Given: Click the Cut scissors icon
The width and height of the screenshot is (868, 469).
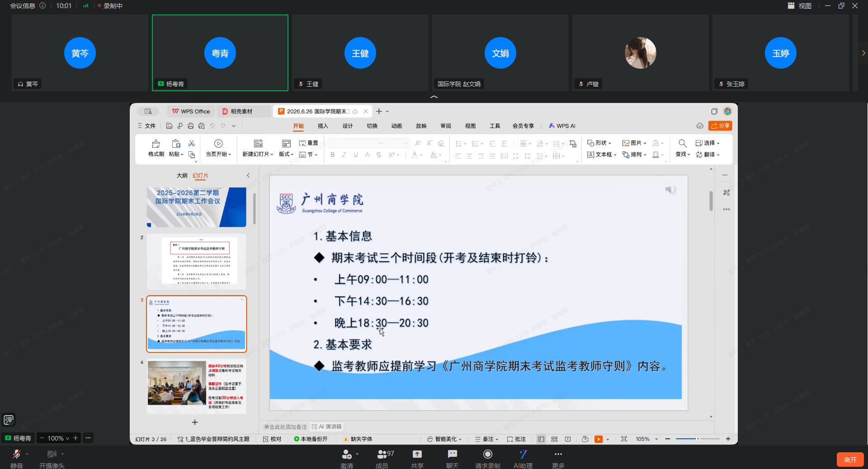Looking at the screenshot, I should (x=192, y=143).
